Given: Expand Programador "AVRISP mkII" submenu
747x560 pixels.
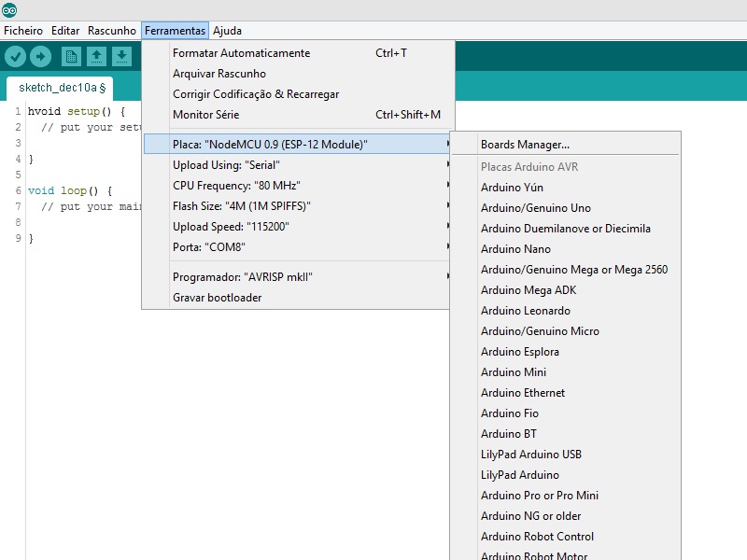Looking at the screenshot, I should point(297,276).
